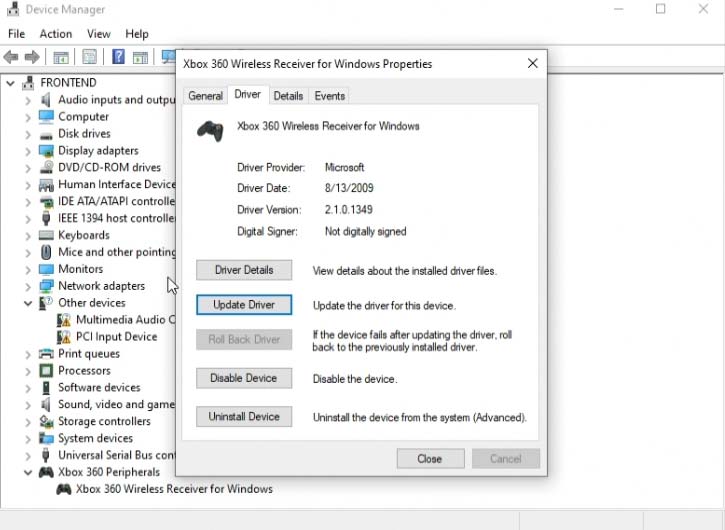
Task: Click the 'Not digitally signed' text
Action: point(365,231)
